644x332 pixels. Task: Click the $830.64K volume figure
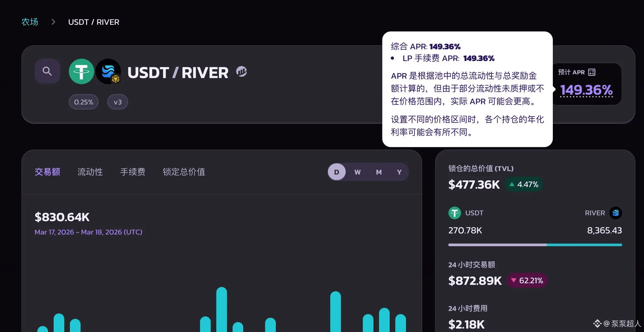pyautogui.click(x=62, y=217)
